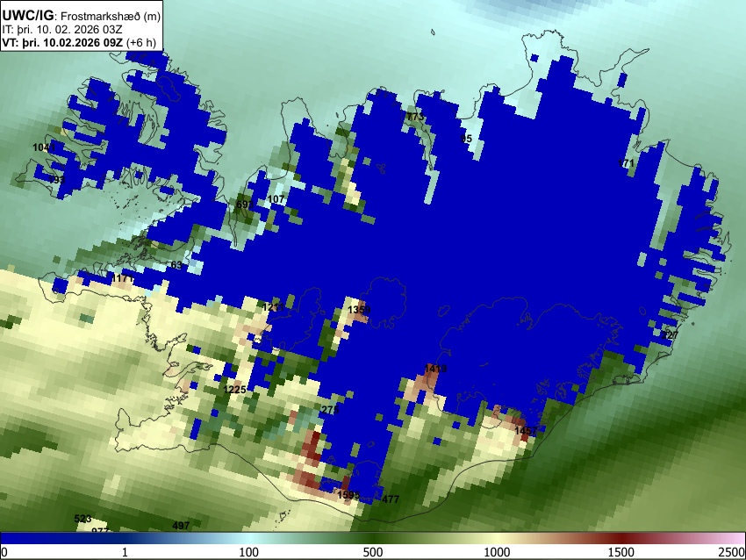Screen dimensions: 746x560
Task: Click the map value 171 in the east
Action: [x=626, y=163]
